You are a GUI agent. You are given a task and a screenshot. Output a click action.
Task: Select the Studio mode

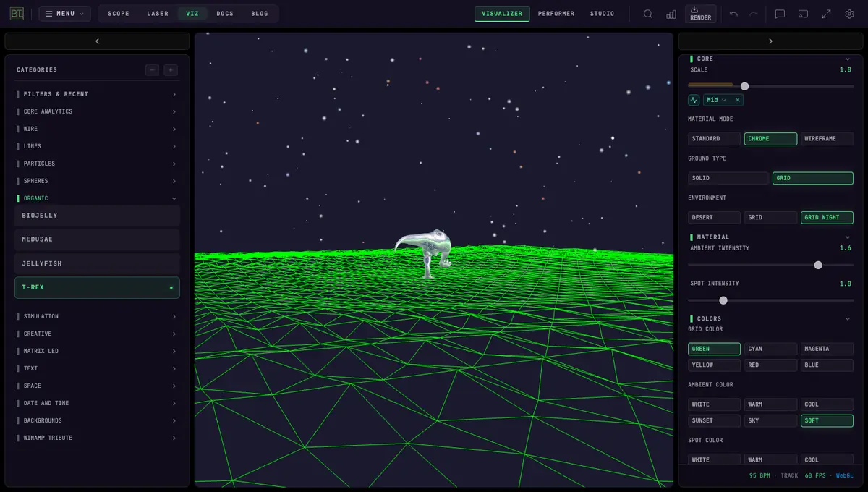tap(602, 14)
